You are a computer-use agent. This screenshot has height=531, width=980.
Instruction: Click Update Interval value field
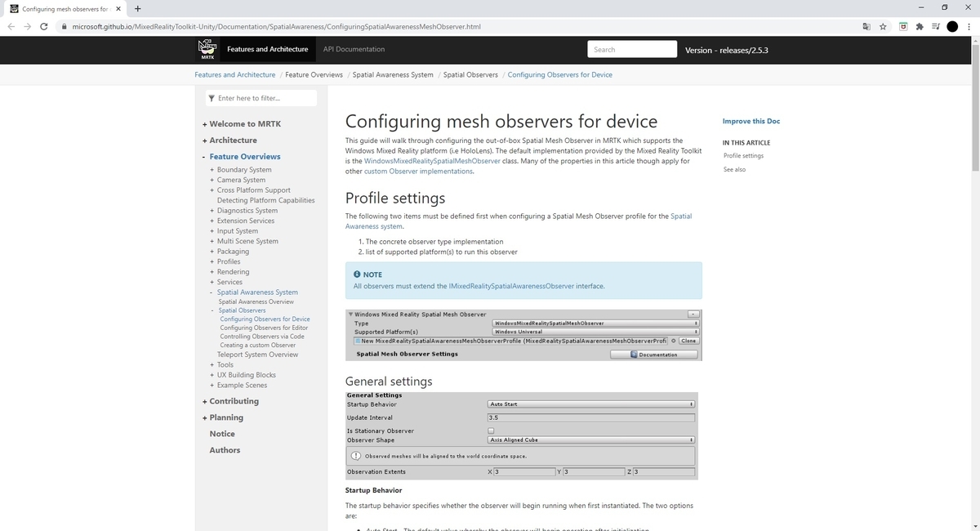(591, 417)
